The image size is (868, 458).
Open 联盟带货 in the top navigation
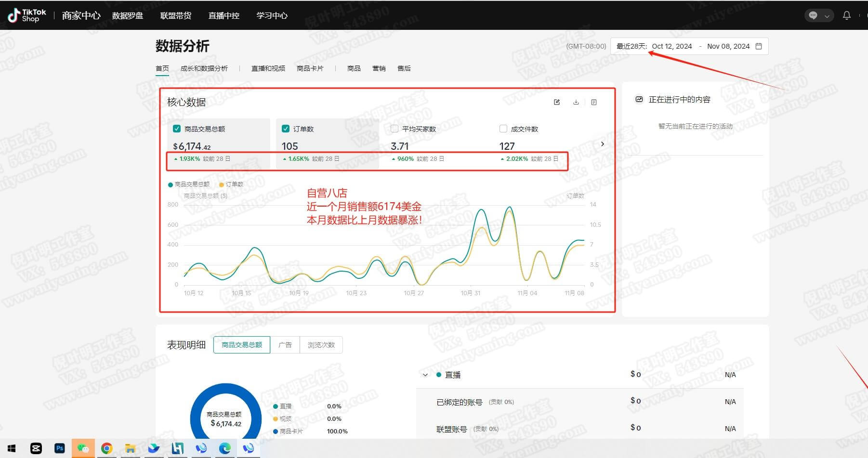coord(176,15)
